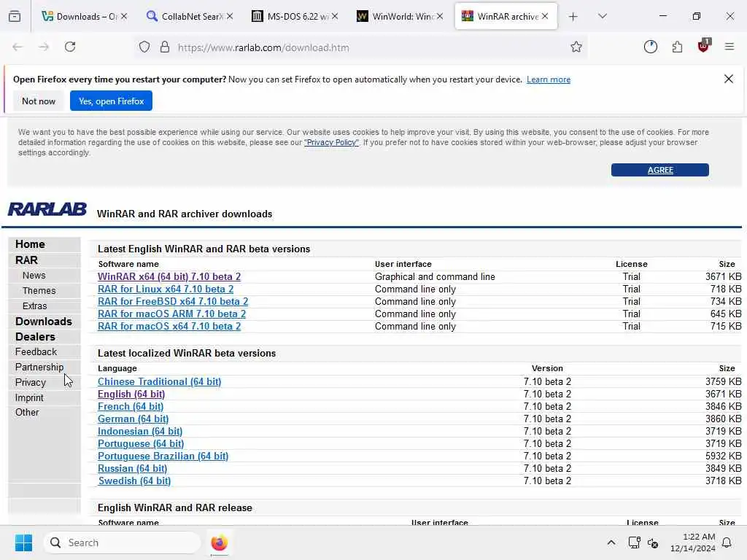Open the Firefox View icon in the tab bar
Screen dimensions: 747x560
pyautogui.click(x=15, y=16)
